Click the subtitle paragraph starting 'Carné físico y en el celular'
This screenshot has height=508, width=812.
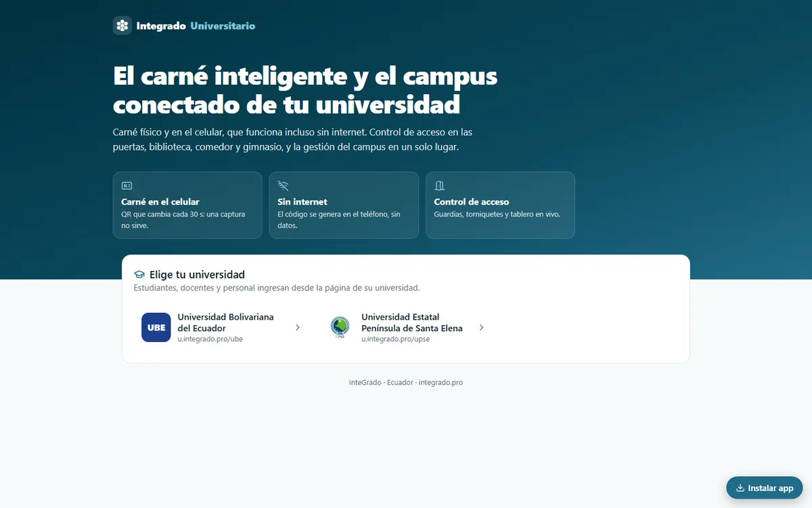coord(293,140)
